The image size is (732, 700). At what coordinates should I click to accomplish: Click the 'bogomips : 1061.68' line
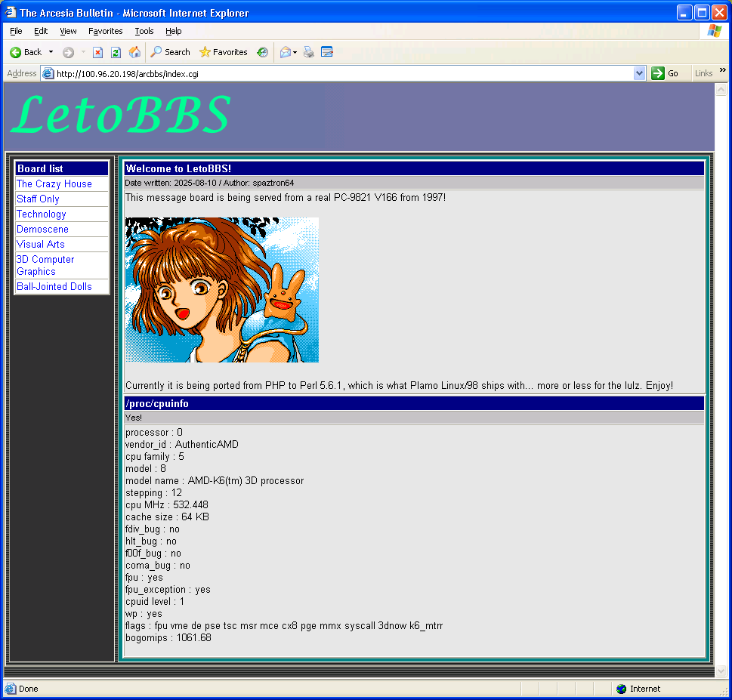tap(168, 638)
